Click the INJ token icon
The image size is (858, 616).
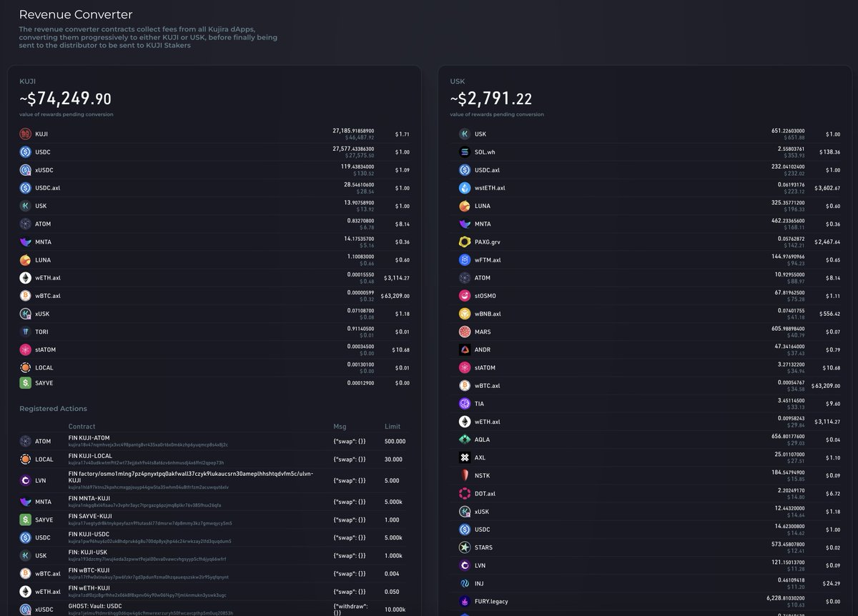(x=464, y=583)
